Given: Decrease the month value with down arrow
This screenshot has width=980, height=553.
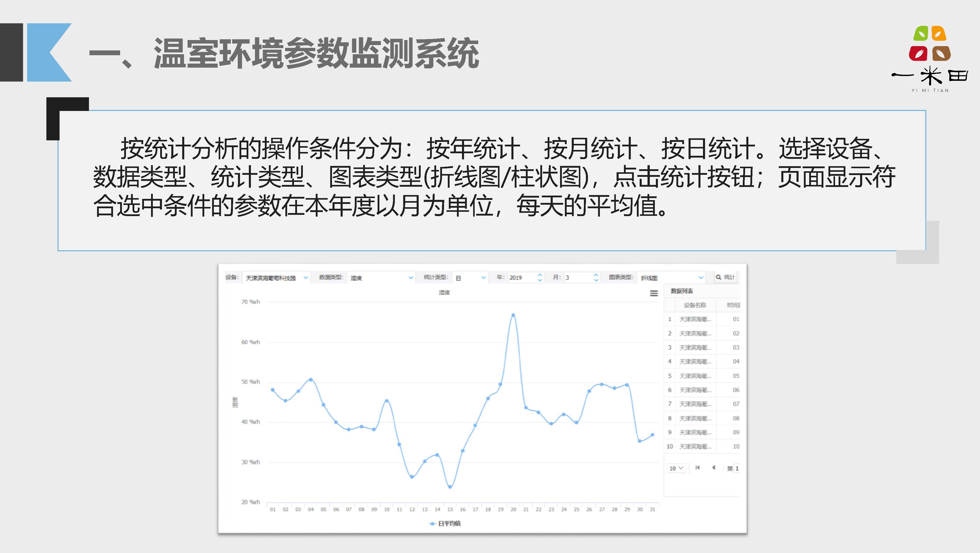Looking at the screenshot, I should click(x=596, y=280).
